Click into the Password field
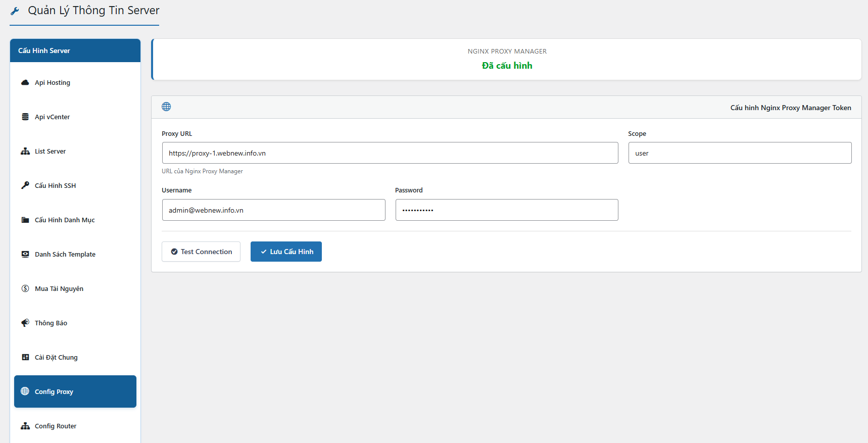The height and width of the screenshot is (443, 868). point(507,210)
